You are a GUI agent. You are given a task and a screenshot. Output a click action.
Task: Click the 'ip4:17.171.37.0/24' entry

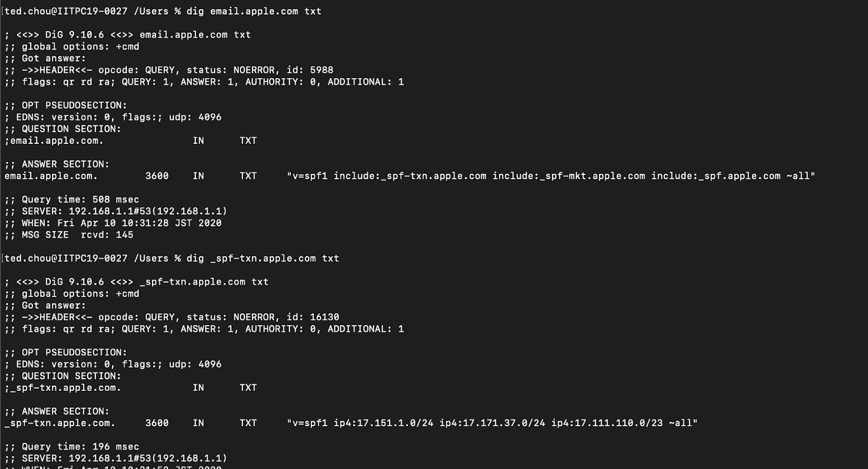pyautogui.click(x=492, y=423)
